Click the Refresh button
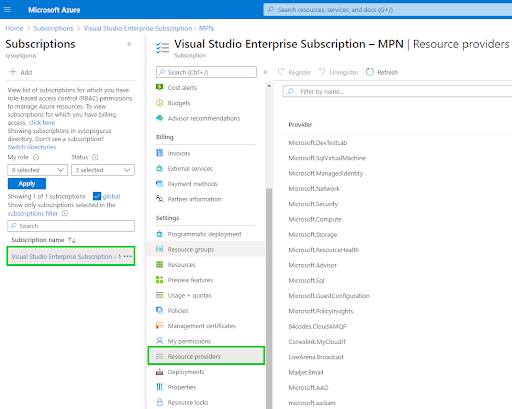The height and width of the screenshot is (409, 512). click(x=382, y=72)
